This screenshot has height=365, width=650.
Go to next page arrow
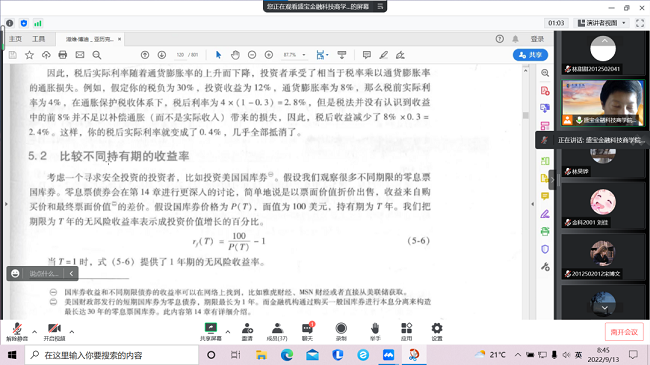click(x=162, y=55)
